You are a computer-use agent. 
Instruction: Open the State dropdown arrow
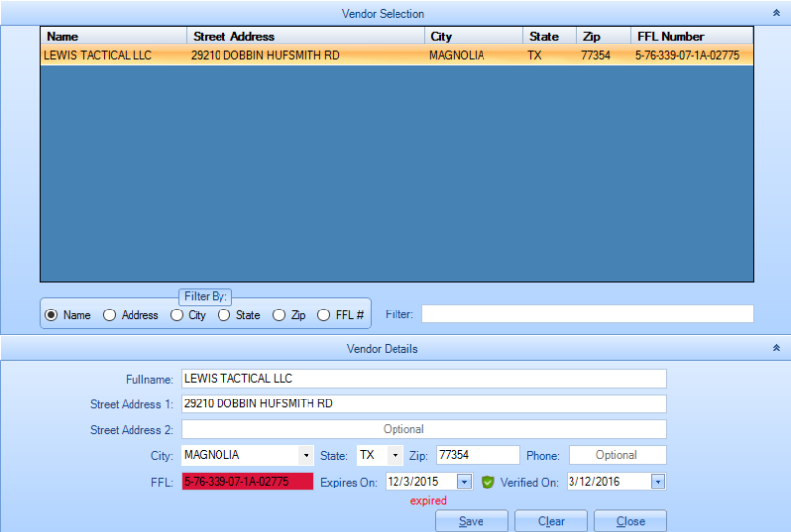395,455
